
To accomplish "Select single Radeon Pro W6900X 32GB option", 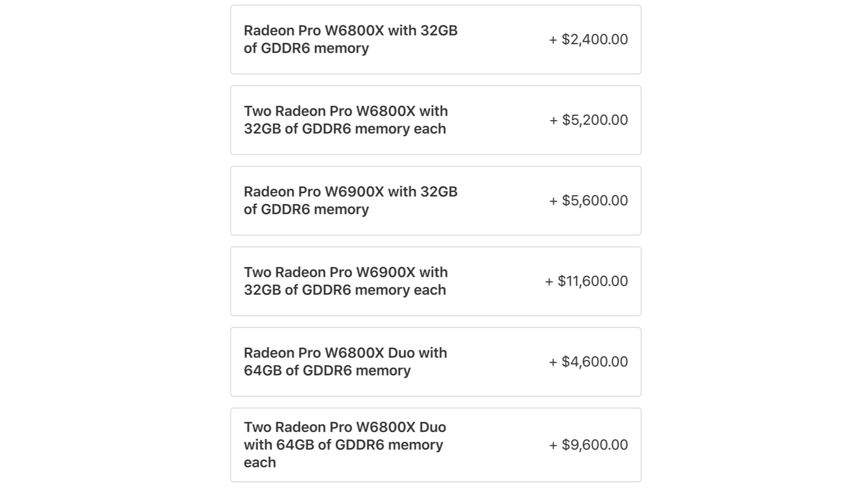I will pos(436,201).
